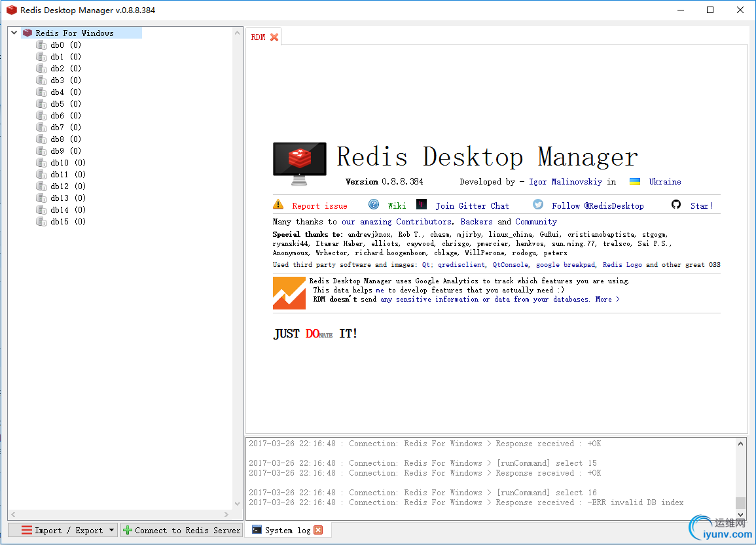Click the Import / Export red bars icon
Screen dimensions: 756x545
27,530
